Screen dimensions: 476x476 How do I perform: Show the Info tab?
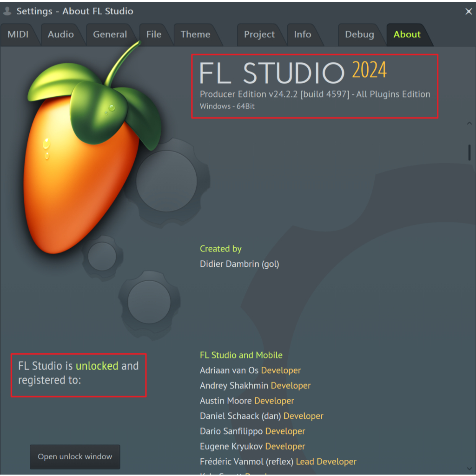pos(302,35)
